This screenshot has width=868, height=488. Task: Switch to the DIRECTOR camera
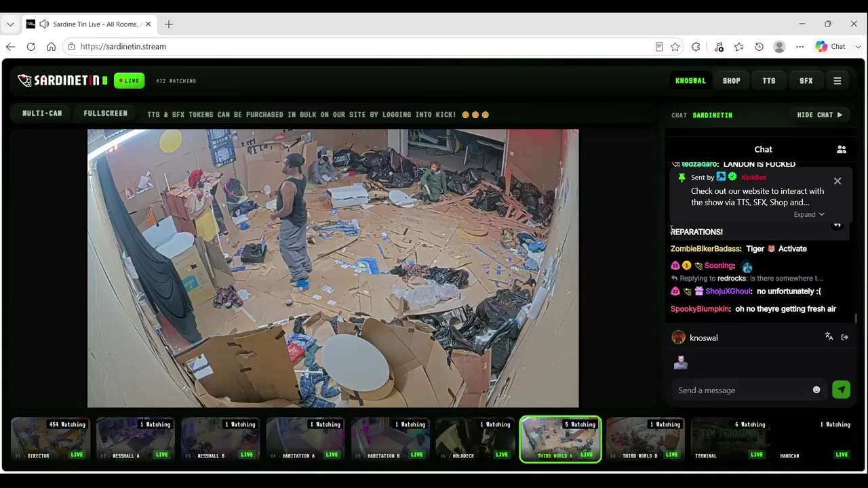point(50,440)
